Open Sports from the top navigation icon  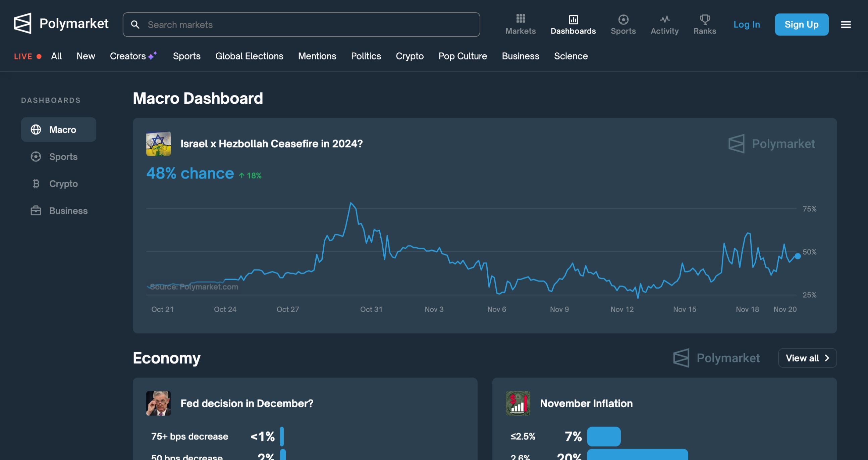(x=623, y=19)
